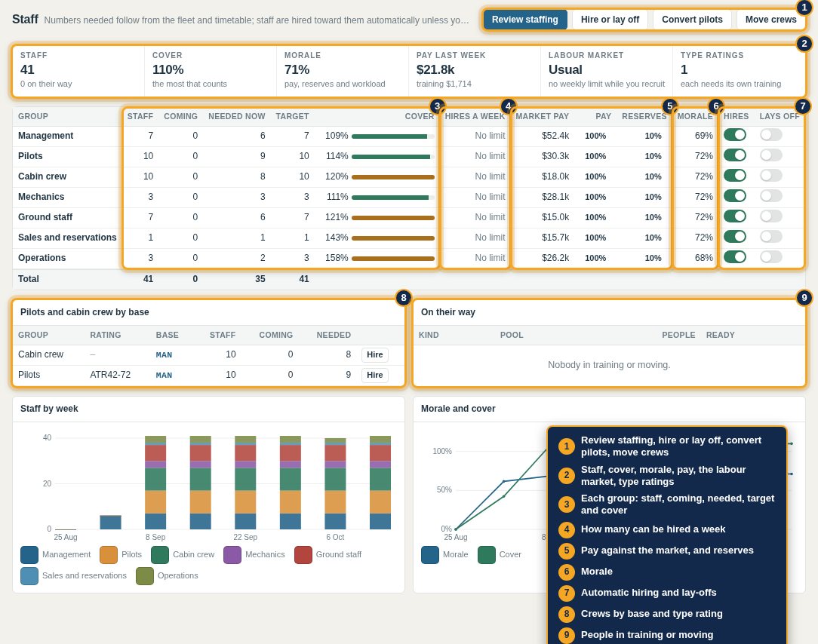Open the Convert pilots tab
Image resolution: width=818 pixels, height=644 pixels.
point(692,20)
